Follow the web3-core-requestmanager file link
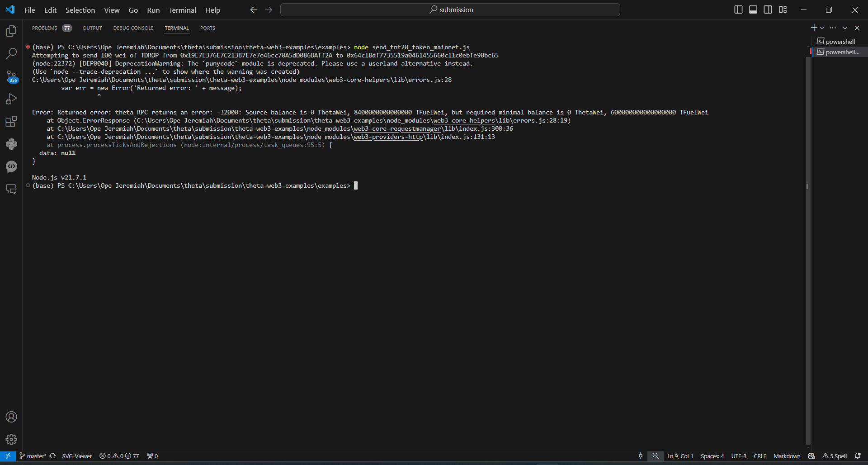868x465 pixels. [x=397, y=129]
